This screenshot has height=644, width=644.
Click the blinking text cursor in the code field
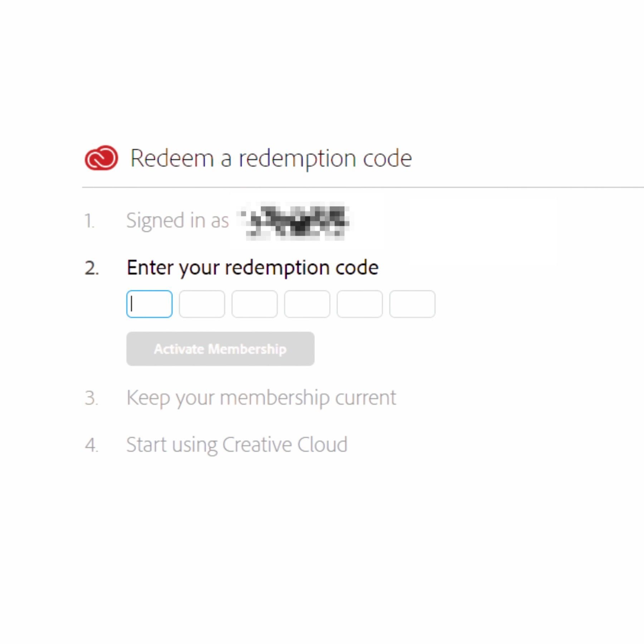click(132, 304)
